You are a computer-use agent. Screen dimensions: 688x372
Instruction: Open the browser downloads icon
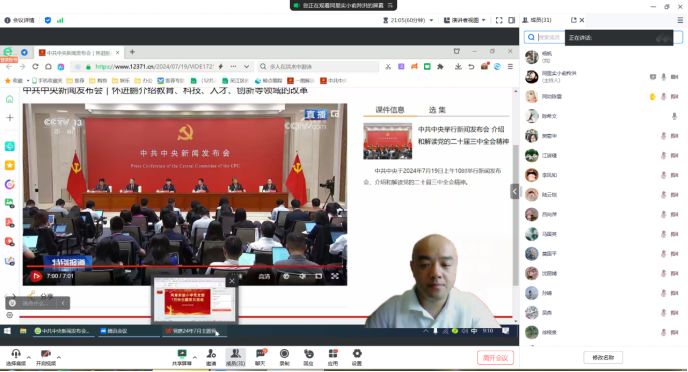pyautogui.click(x=458, y=67)
